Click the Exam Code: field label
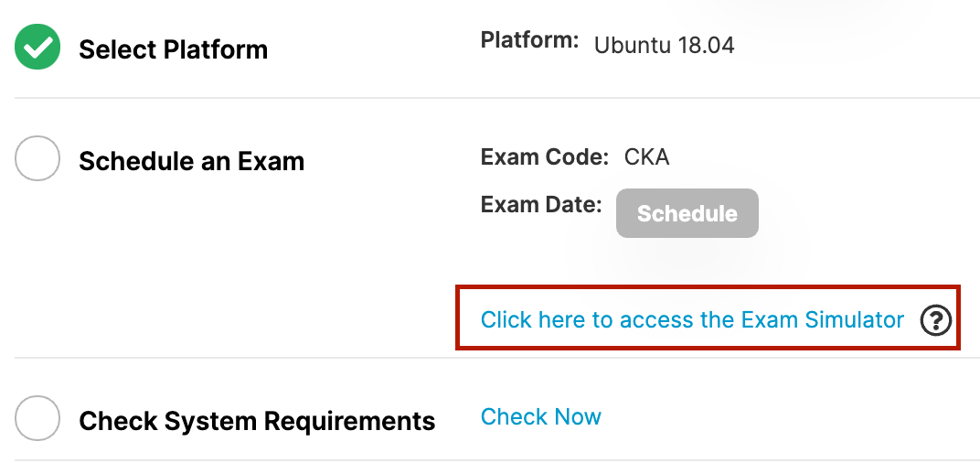 [544, 156]
